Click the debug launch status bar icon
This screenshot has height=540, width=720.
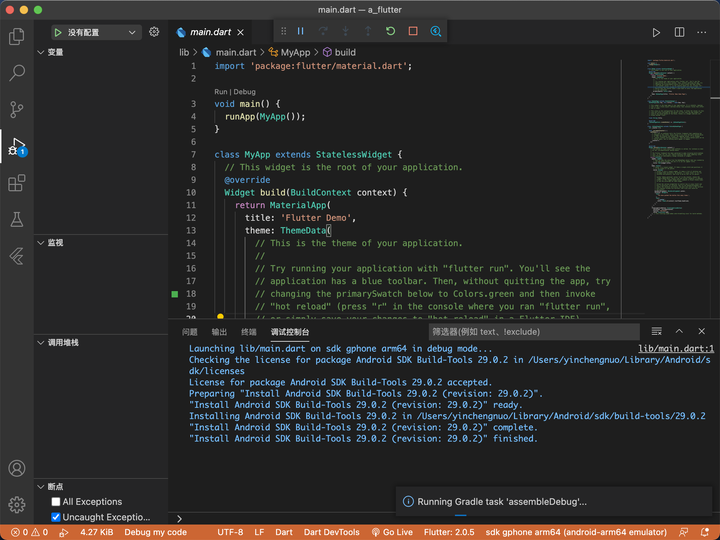(x=64, y=532)
